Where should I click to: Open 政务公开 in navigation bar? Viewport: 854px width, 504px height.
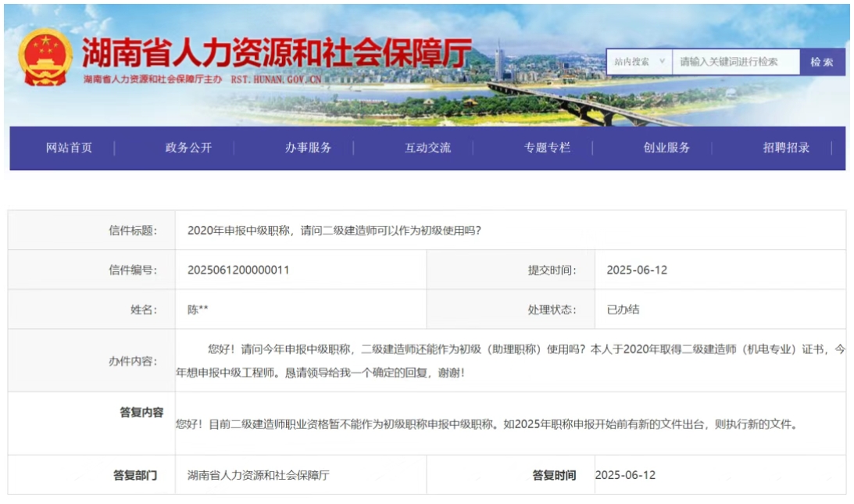coord(188,148)
